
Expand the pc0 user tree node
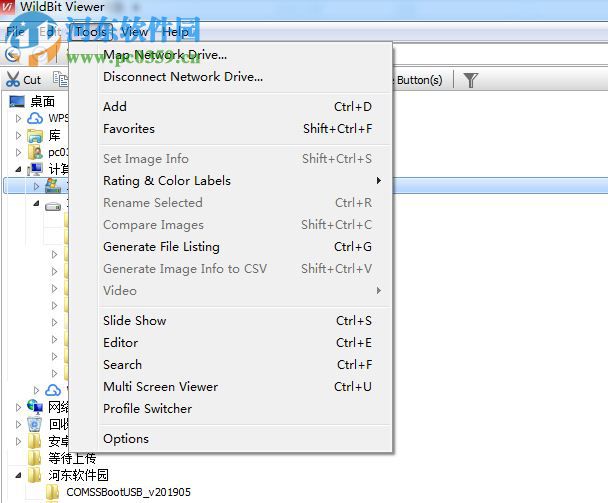pyautogui.click(x=18, y=152)
